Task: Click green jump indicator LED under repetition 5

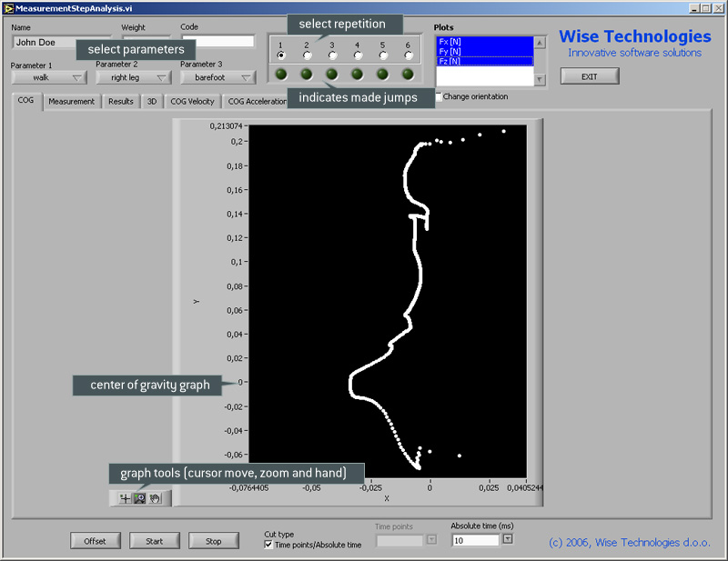Action: (x=382, y=75)
